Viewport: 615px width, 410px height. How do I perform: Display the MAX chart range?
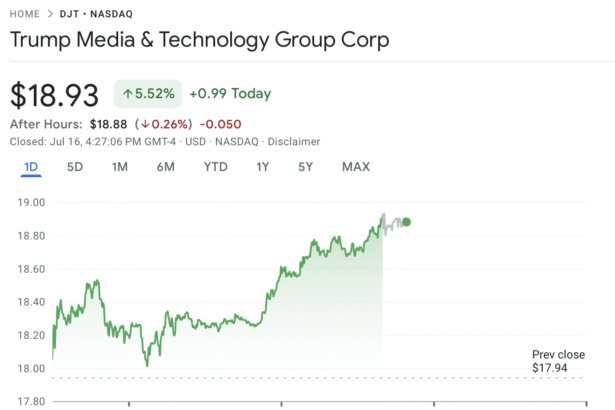(x=355, y=167)
